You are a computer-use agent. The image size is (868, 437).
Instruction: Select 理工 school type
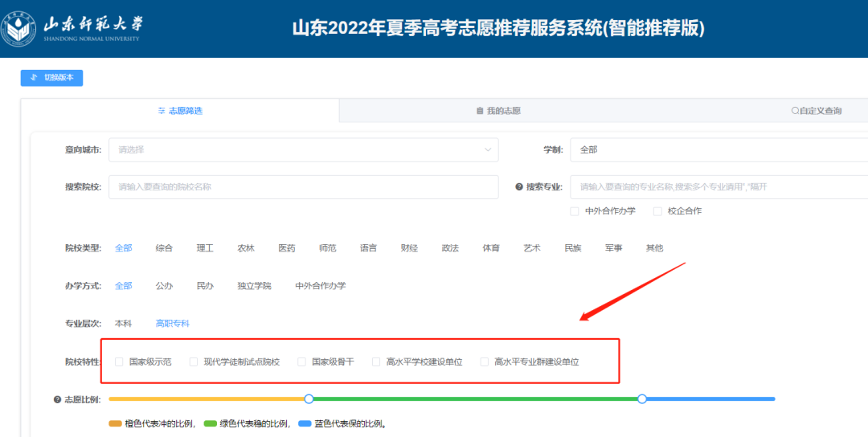point(205,248)
